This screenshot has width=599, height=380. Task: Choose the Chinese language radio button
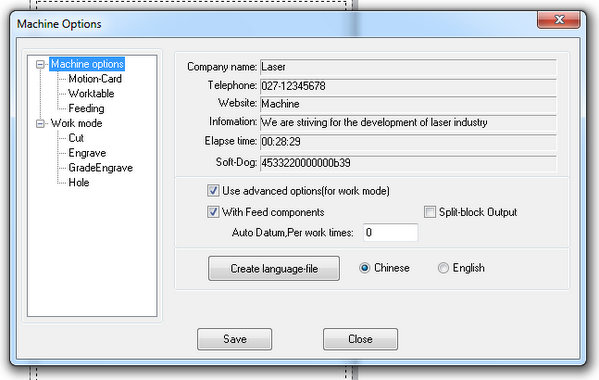364,268
